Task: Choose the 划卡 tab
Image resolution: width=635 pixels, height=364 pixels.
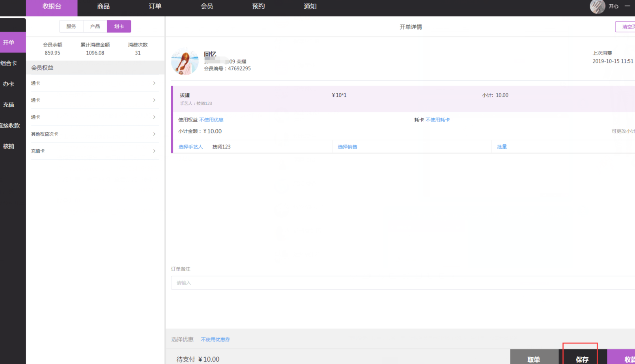Action: click(x=119, y=26)
